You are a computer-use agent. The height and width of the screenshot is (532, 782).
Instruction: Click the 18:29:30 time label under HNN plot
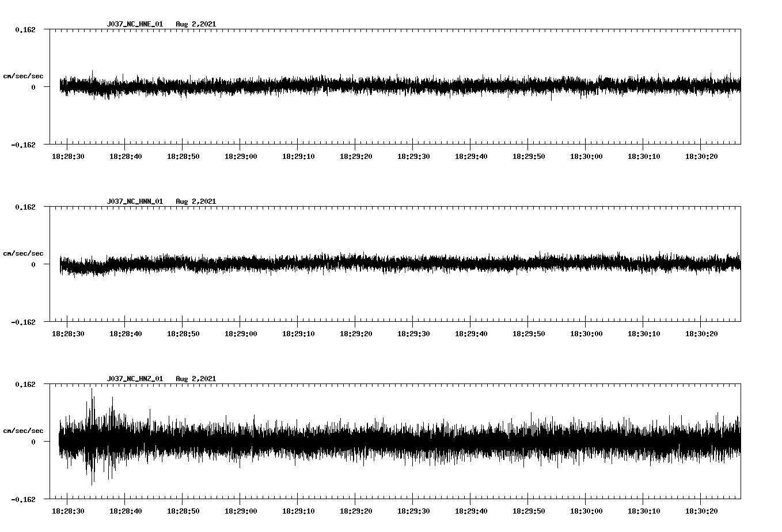[x=413, y=334]
